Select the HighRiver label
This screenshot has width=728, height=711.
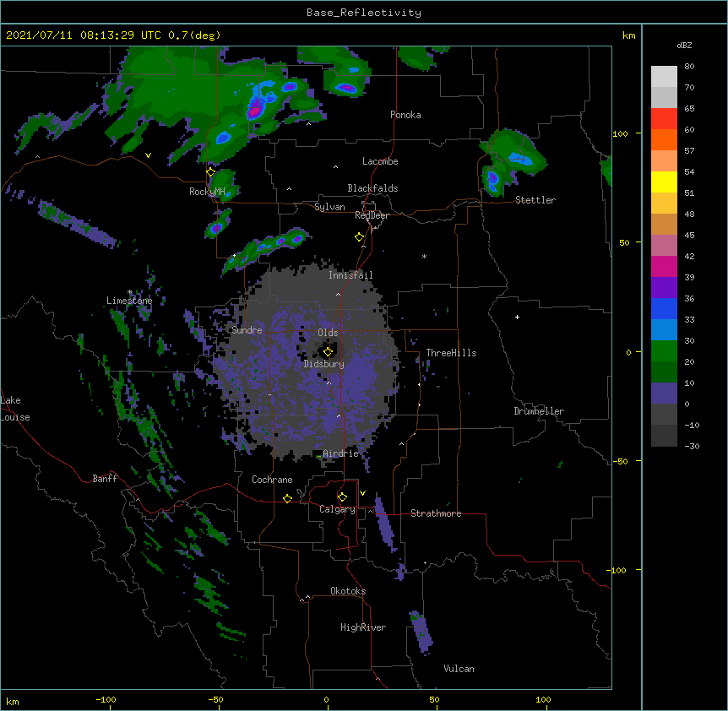(x=363, y=627)
